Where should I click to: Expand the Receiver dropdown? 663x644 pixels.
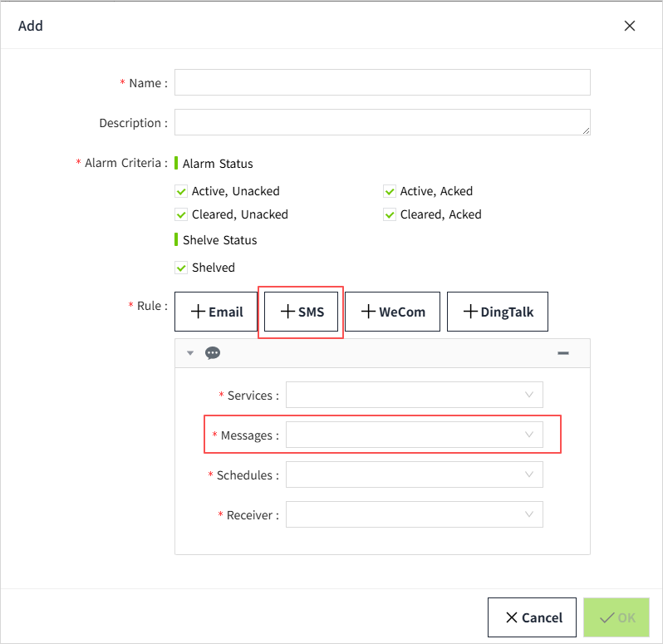click(x=414, y=514)
